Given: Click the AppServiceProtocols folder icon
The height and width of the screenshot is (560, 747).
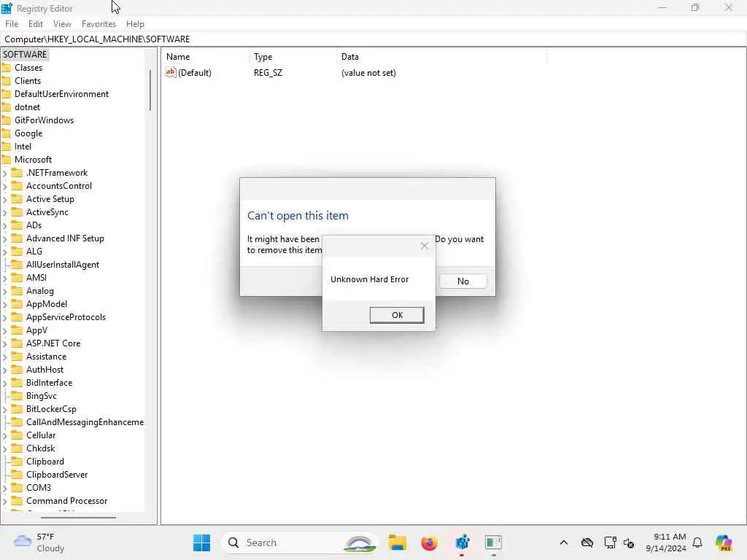Looking at the screenshot, I should (x=17, y=316).
